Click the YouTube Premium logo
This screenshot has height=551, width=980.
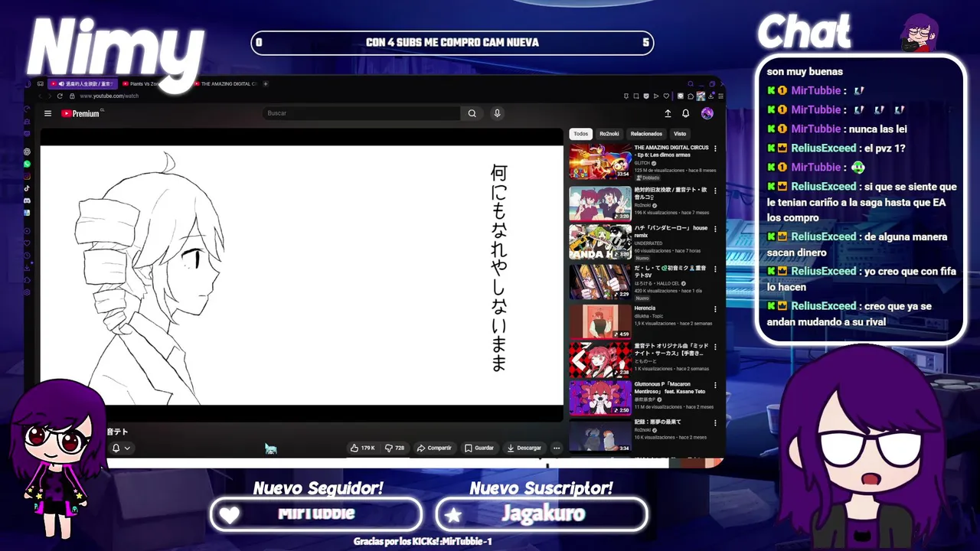pyautogui.click(x=81, y=113)
